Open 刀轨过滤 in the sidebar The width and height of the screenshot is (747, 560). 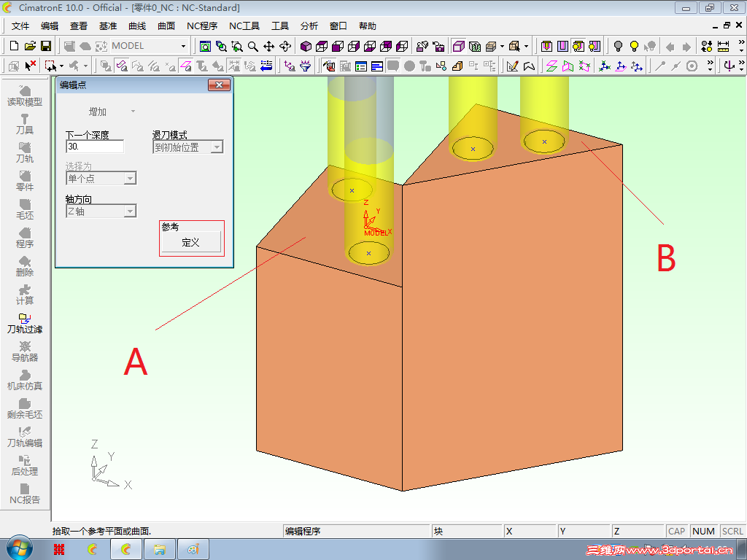[x=25, y=324]
